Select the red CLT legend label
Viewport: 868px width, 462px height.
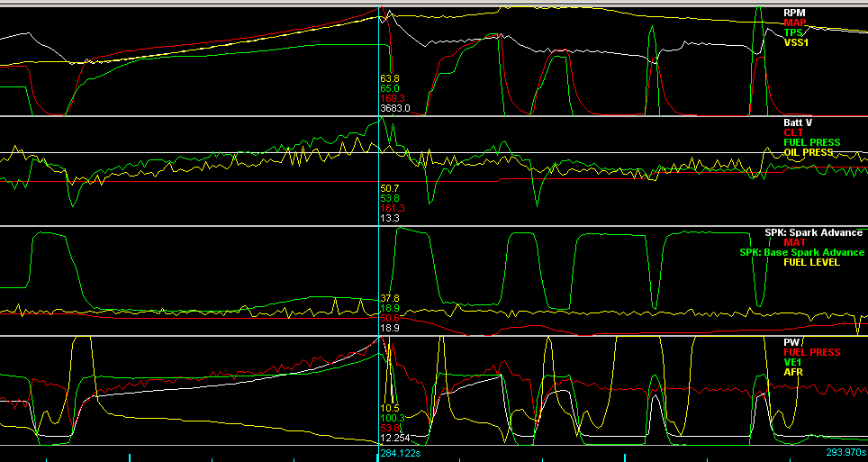tap(793, 132)
